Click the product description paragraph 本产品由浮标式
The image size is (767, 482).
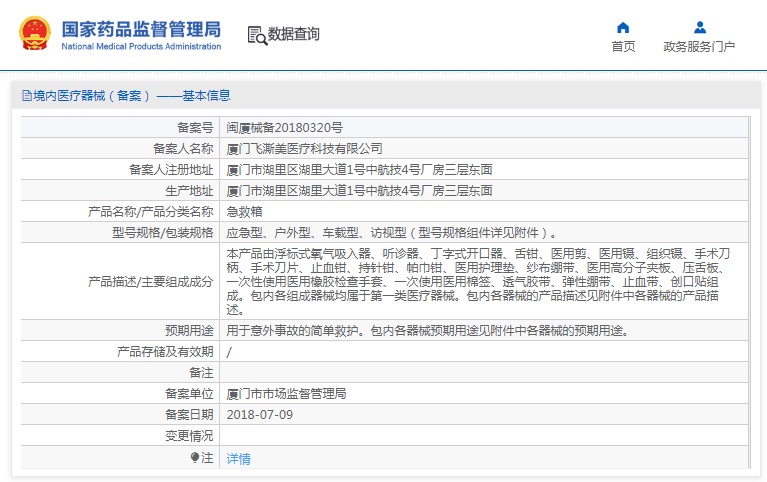pos(478,281)
